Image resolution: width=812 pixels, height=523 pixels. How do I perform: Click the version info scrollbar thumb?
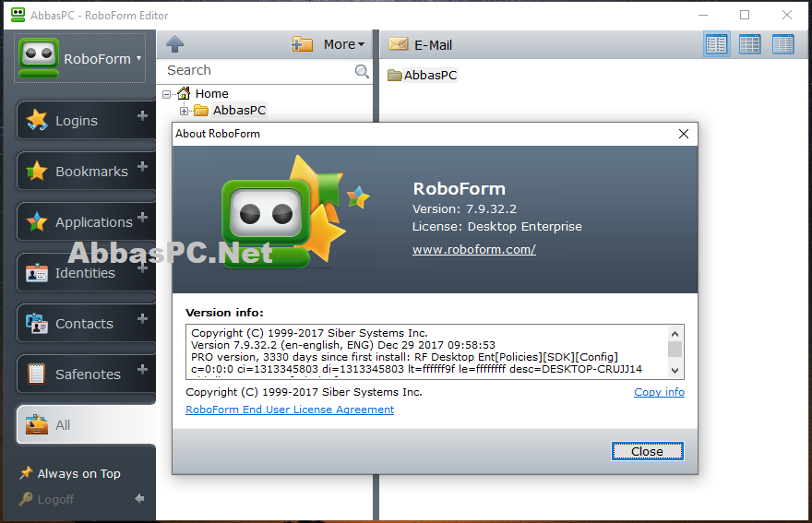coord(675,349)
